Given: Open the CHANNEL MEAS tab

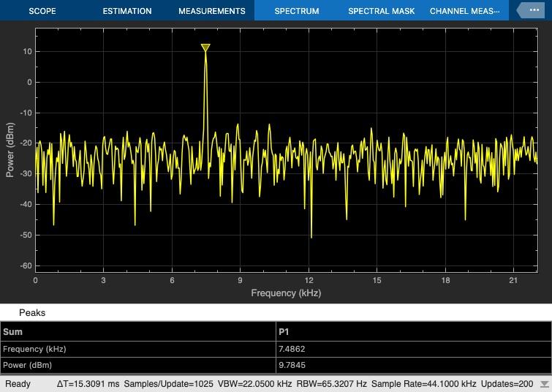Looking at the screenshot, I should pos(465,11).
